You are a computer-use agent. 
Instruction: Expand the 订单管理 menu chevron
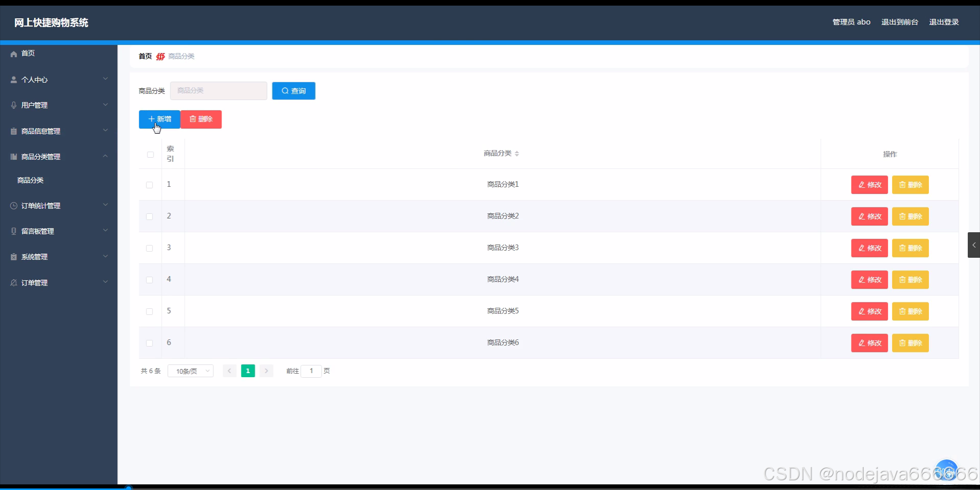(105, 281)
